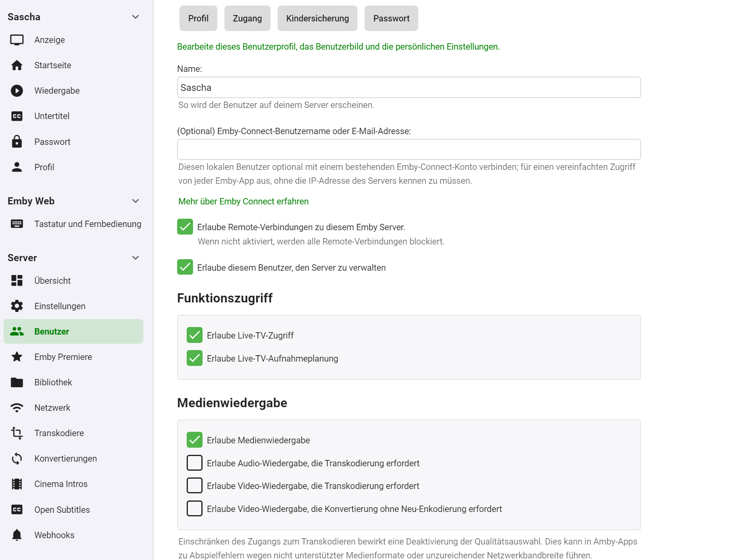Click the sidebar Profil person icon

click(x=17, y=167)
